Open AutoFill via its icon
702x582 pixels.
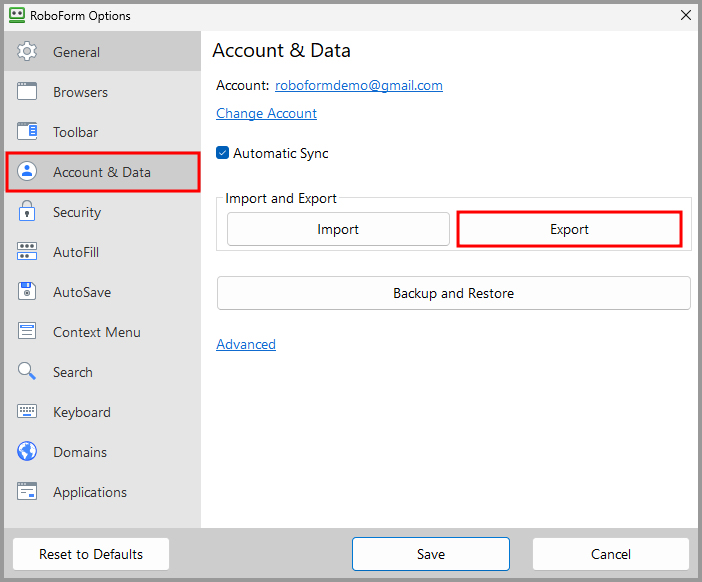point(27,252)
